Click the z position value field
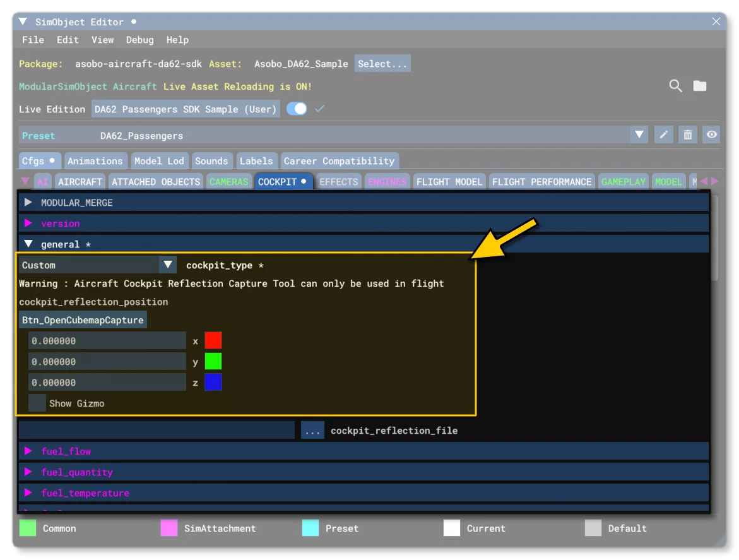 pos(107,383)
